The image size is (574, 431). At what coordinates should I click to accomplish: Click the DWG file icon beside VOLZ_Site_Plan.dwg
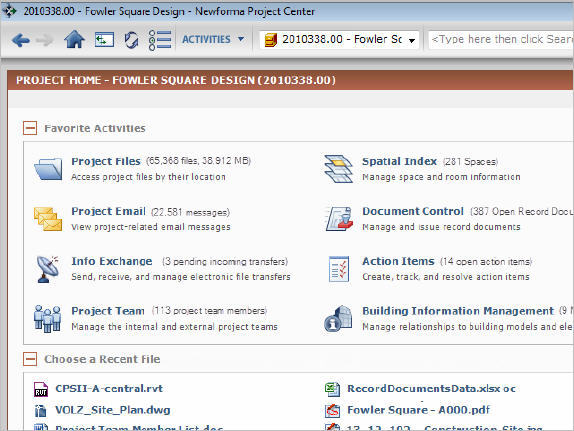[41, 411]
